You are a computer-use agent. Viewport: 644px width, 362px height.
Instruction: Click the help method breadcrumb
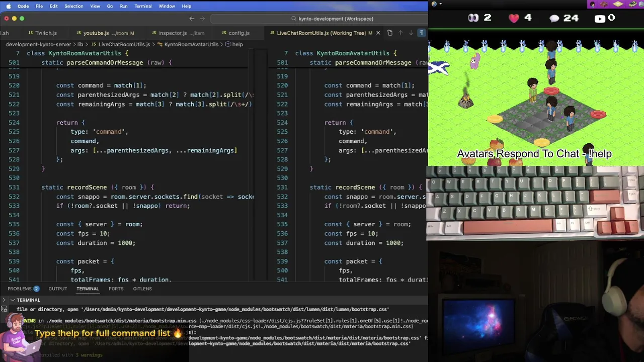(234, 44)
